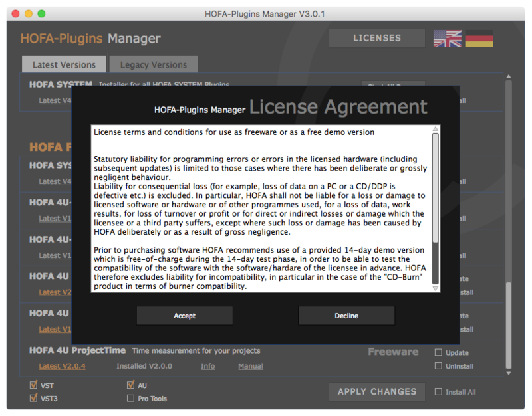The width and height of the screenshot is (532, 416).
Task: Check Uninstall for HOFA 4U ProjectTime
Action: [438, 366]
